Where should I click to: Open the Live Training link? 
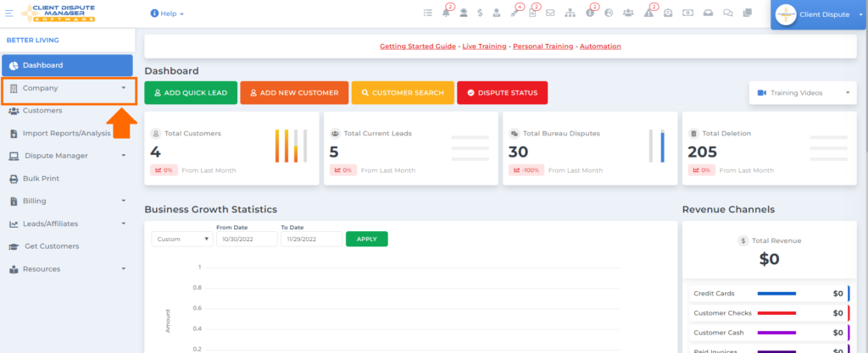[484, 47]
